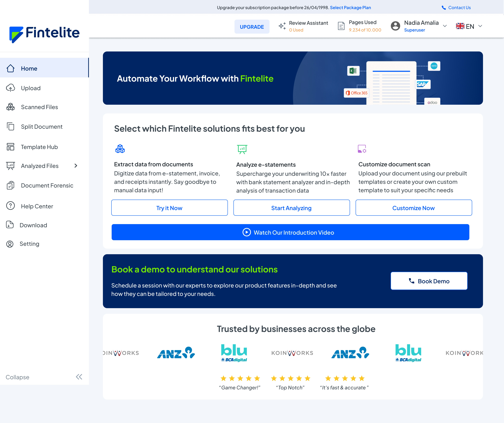Screen dimensions: 504x423
Task: Click the Book Demo button
Action: click(x=429, y=281)
